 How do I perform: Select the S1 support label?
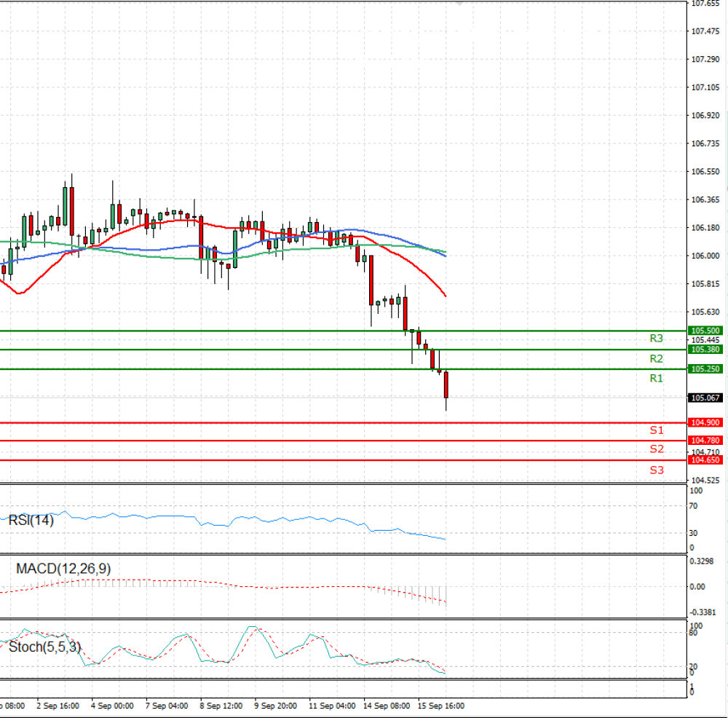657,430
